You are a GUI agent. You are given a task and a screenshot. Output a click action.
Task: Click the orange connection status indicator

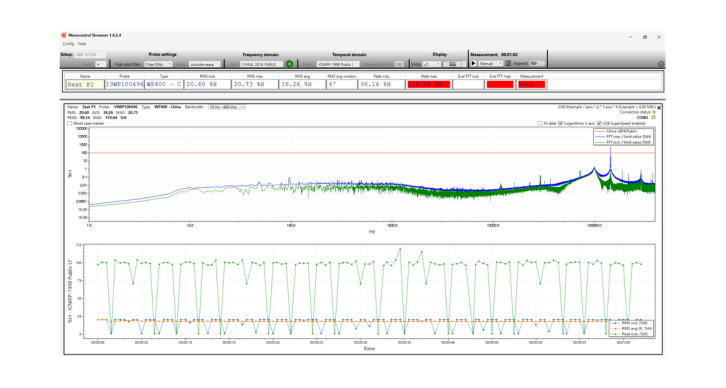click(654, 112)
